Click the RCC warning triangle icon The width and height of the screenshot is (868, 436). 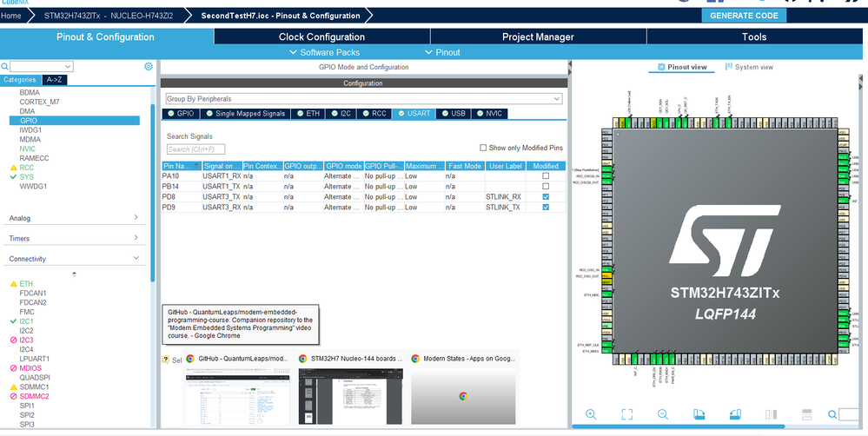coord(14,168)
